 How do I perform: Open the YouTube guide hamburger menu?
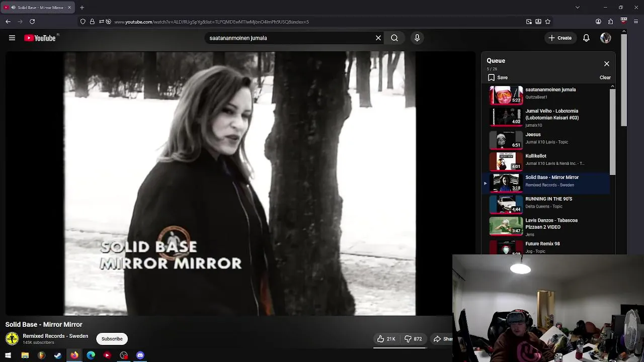(12, 38)
